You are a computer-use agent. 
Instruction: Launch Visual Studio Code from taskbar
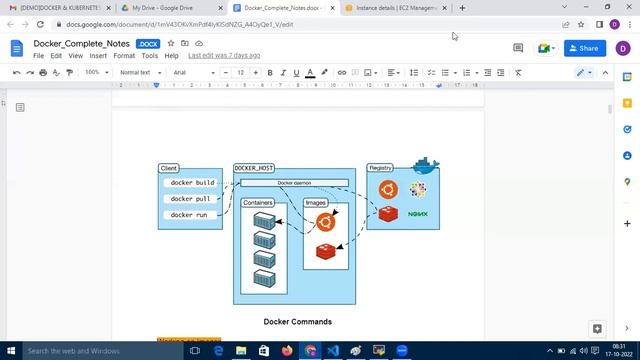pyautogui.click(x=333, y=351)
